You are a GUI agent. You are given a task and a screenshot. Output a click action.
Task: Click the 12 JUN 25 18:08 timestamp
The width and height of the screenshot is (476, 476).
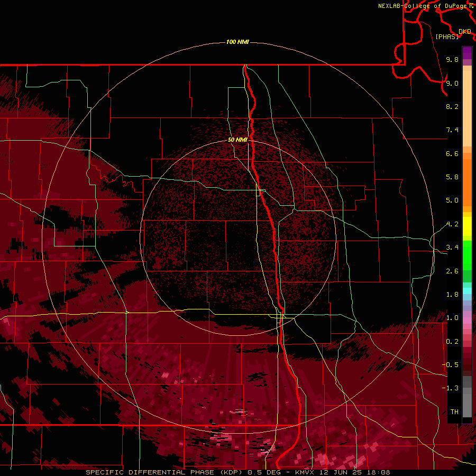coord(356,472)
